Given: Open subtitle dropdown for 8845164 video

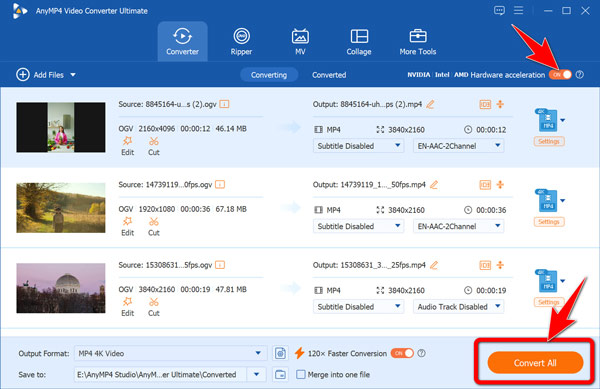Looking at the screenshot, I should [x=359, y=146].
